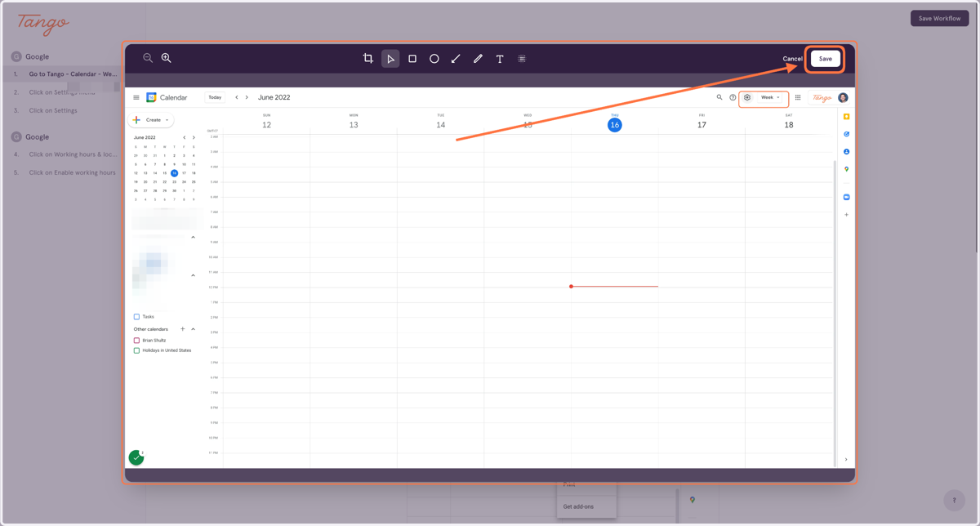This screenshot has height=526, width=980.
Task: Show next month in mini calendar
Action: point(194,137)
